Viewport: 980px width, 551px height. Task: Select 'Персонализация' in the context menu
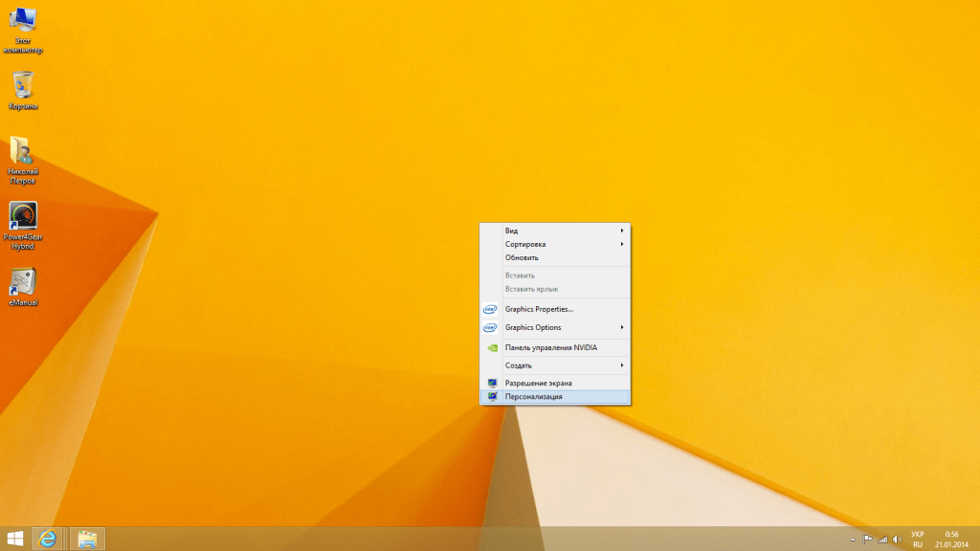(x=534, y=396)
